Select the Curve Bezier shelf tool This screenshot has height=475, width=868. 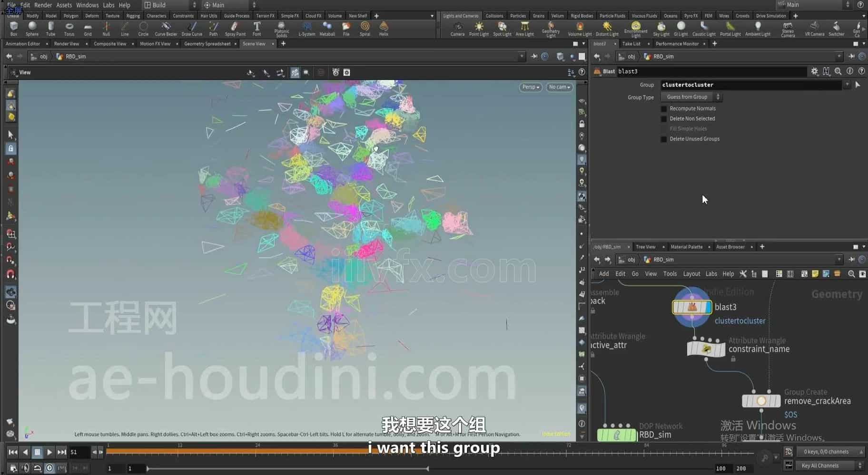tap(166, 29)
